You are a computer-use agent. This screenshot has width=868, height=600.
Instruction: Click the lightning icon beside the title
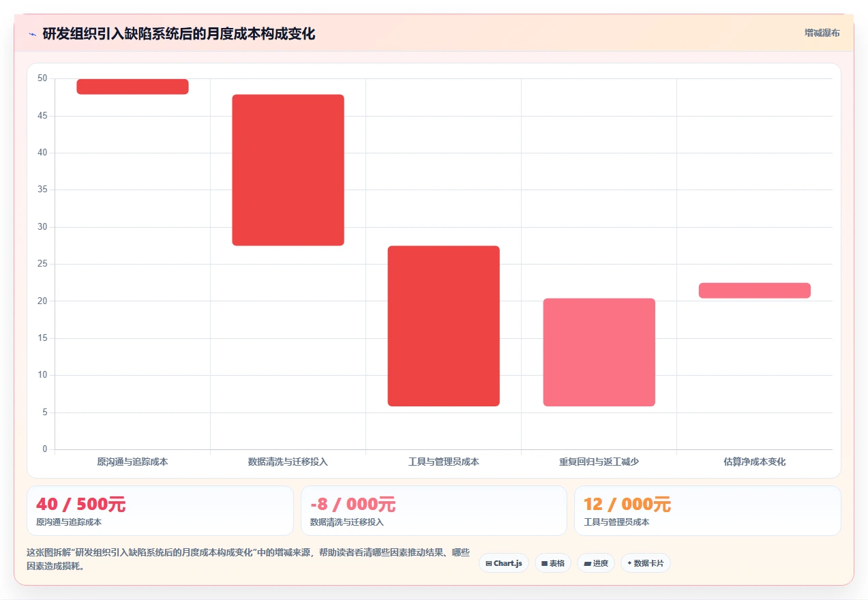pyautogui.click(x=32, y=33)
